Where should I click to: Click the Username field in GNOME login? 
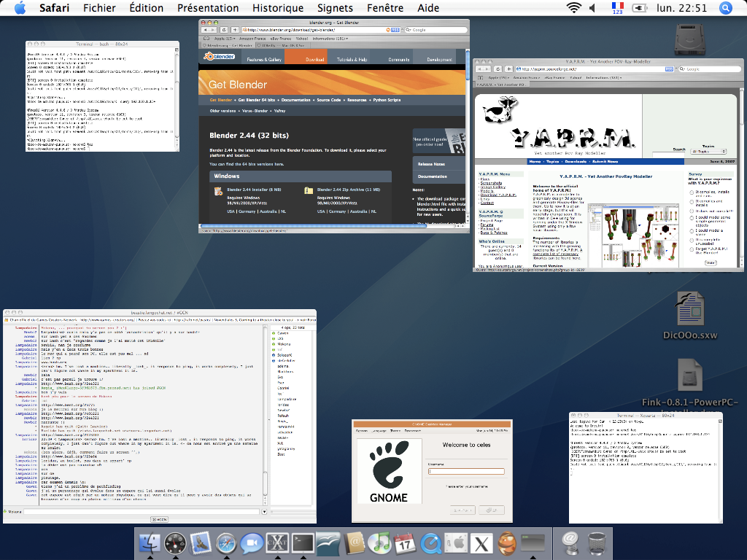point(465,471)
